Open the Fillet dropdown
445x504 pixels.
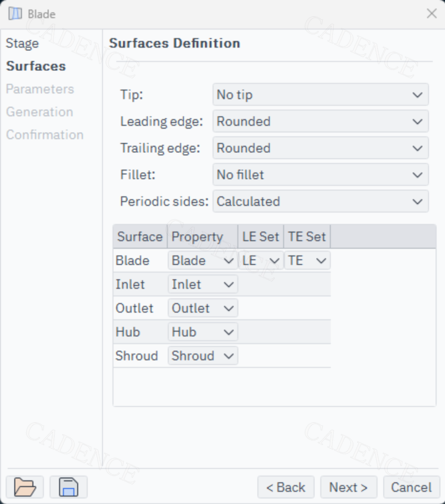click(321, 175)
